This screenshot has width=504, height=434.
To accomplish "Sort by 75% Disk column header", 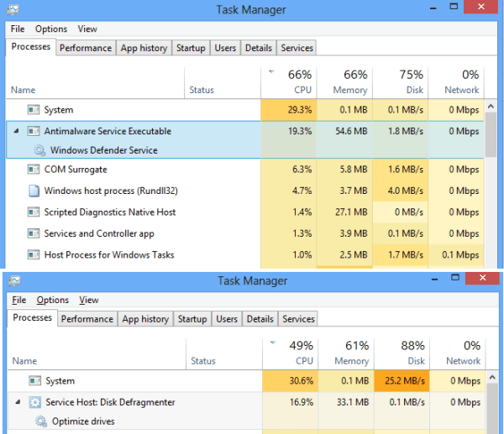I will pyautogui.click(x=401, y=83).
